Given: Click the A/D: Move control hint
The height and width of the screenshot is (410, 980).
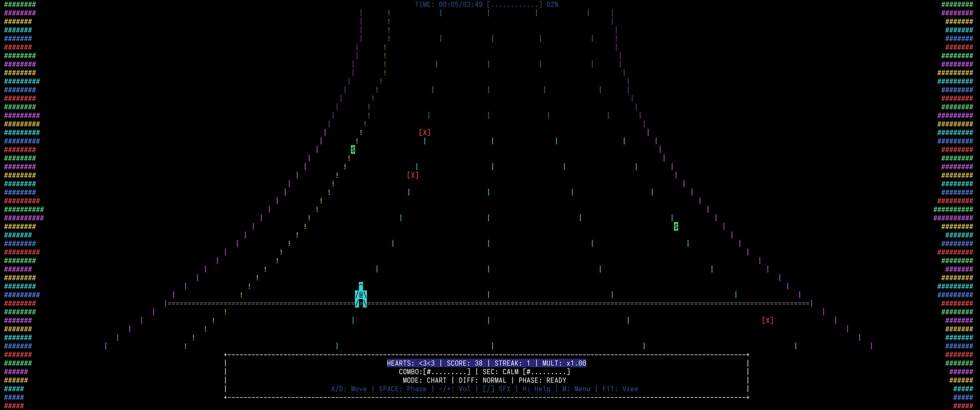Looking at the screenshot, I should pyautogui.click(x=349, y=389).
